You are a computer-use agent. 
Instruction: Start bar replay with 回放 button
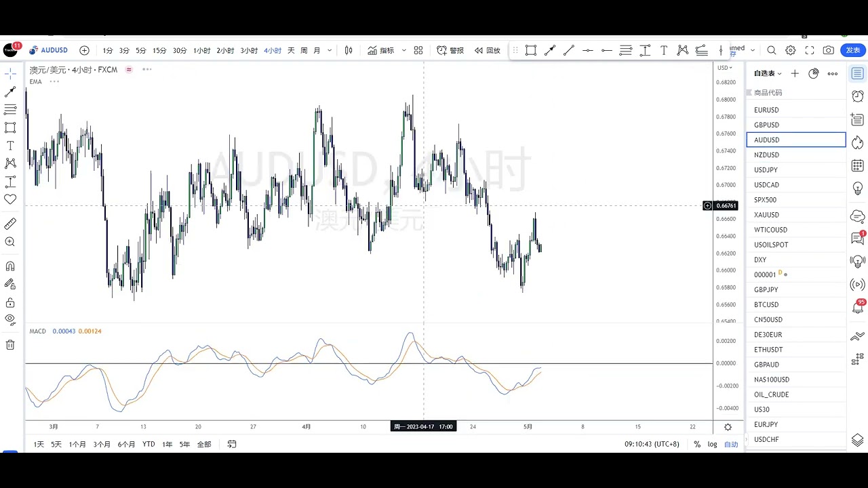tap(487, 50)
